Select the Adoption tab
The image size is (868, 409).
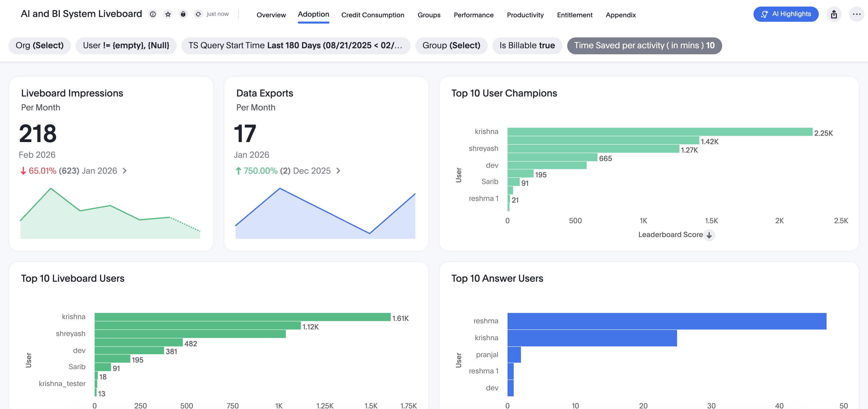tap(313, 14)
